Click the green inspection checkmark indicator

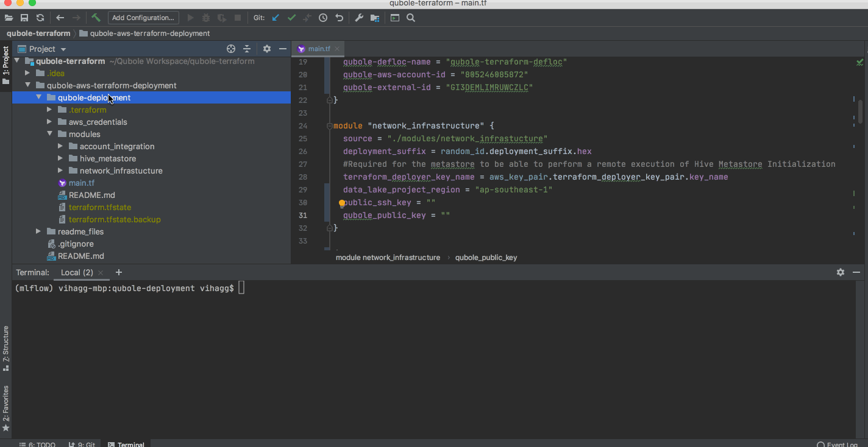(x=859, y=62)
